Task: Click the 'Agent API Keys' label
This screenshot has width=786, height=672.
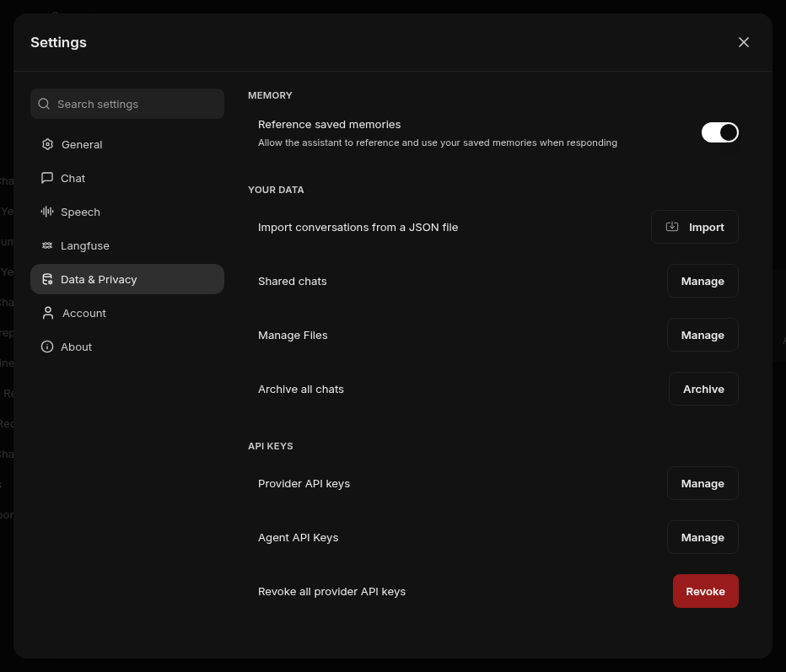Action: 299,538
